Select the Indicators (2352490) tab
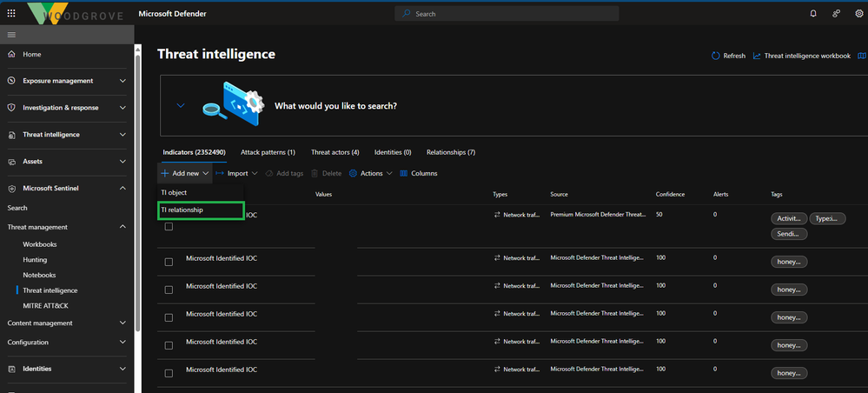Screen dimensions: 868x393 [194, 152]
